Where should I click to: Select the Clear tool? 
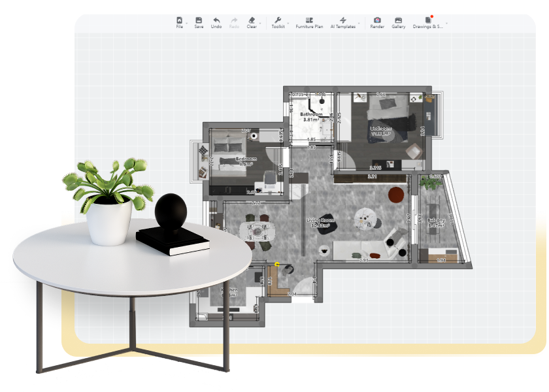click(250, 22)
